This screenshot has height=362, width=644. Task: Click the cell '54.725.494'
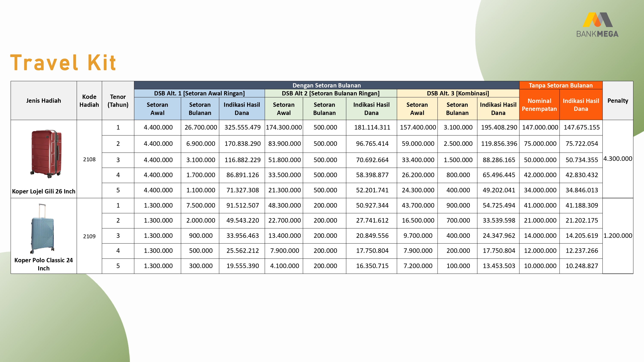tap(499, 205)
